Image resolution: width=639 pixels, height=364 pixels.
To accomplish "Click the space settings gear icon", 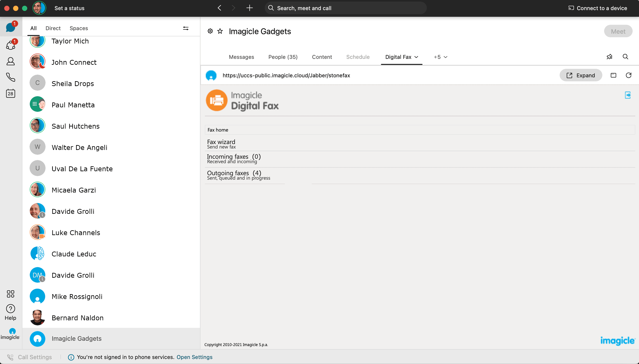I will click(x=210, y=31).
